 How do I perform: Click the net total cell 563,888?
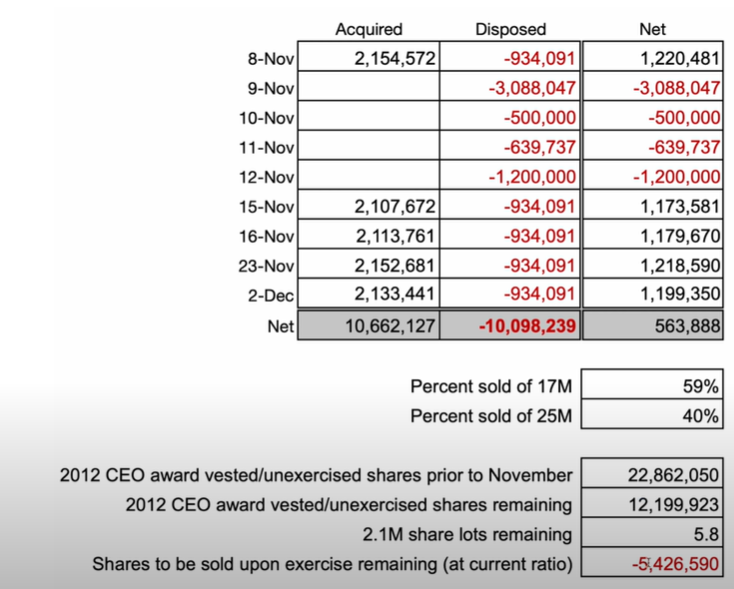coord(652,326)
